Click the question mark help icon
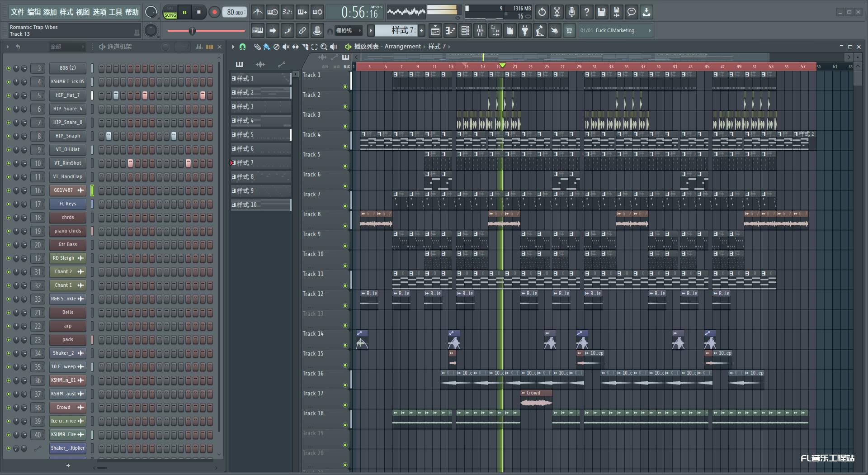The height and width of the screenshot is (475, 868). [587, 12]
